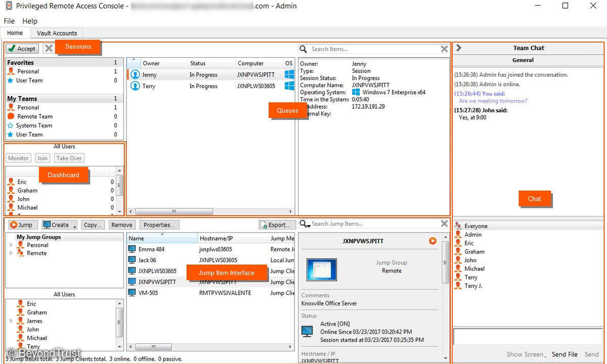Image resolution: width=607 pixels, height=364 pixels.
Task: Open the File menu
Action: point(9,21)
